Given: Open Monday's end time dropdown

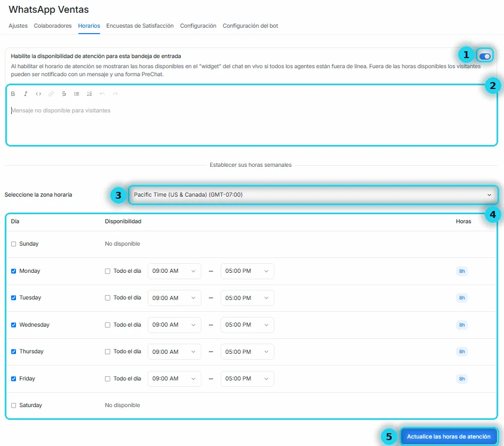Looking at the screenshot, I should (247, 271).
